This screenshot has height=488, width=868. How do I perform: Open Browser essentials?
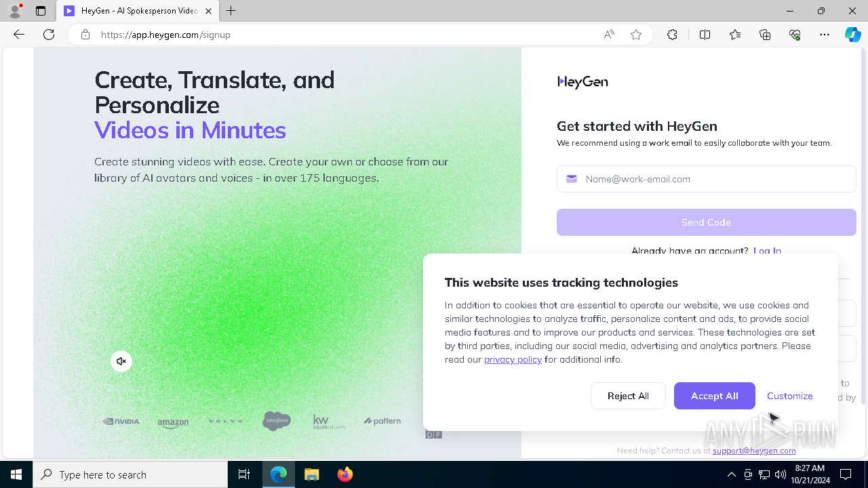[x=795, y=35]
